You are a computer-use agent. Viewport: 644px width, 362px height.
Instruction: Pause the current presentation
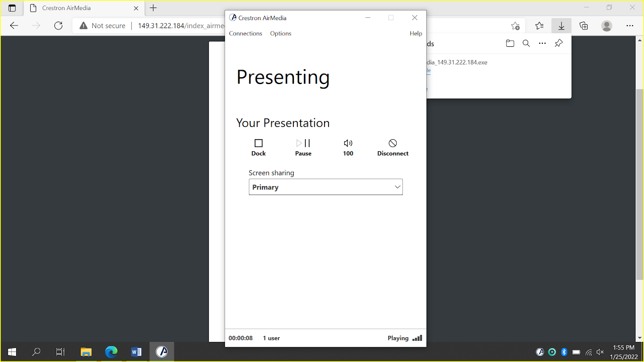[303, 147]
